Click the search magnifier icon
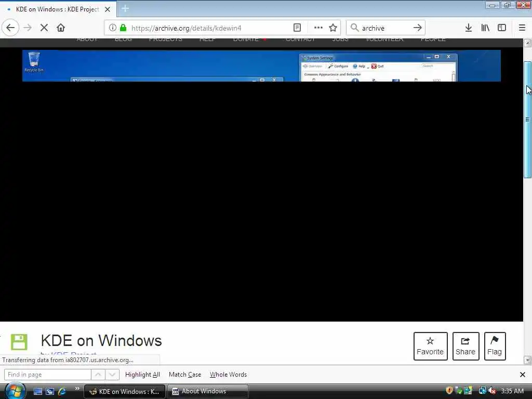This screenshot has height=399, width=532. [x=354, y=28]
